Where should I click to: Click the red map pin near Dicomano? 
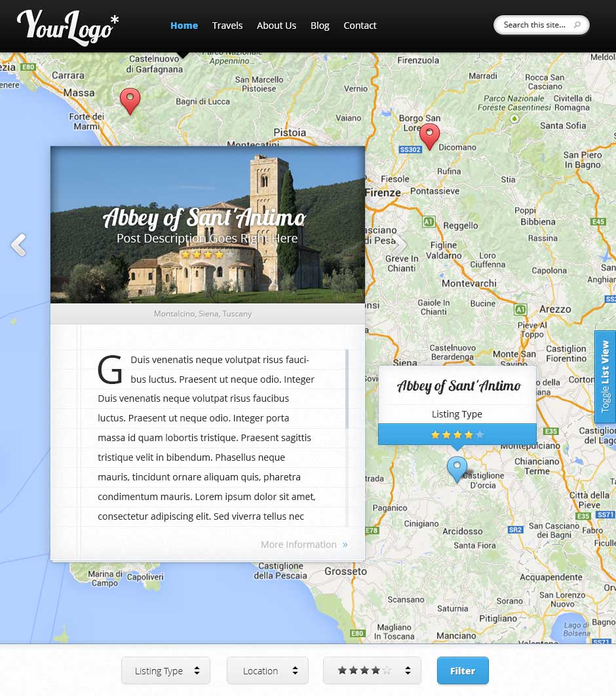[429, 135]
